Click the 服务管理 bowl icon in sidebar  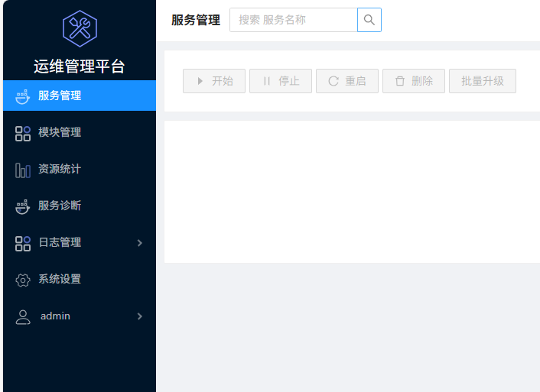coord(23,96)
